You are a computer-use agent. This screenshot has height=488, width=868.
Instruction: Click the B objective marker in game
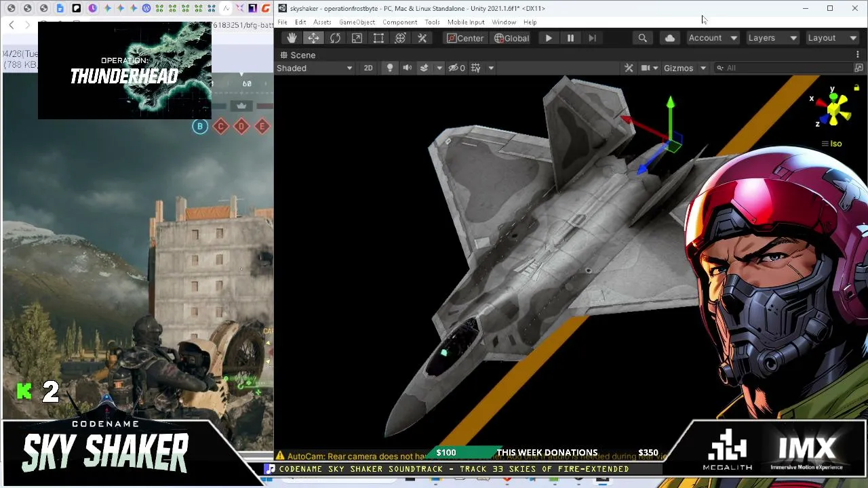[x=200, y=126]
